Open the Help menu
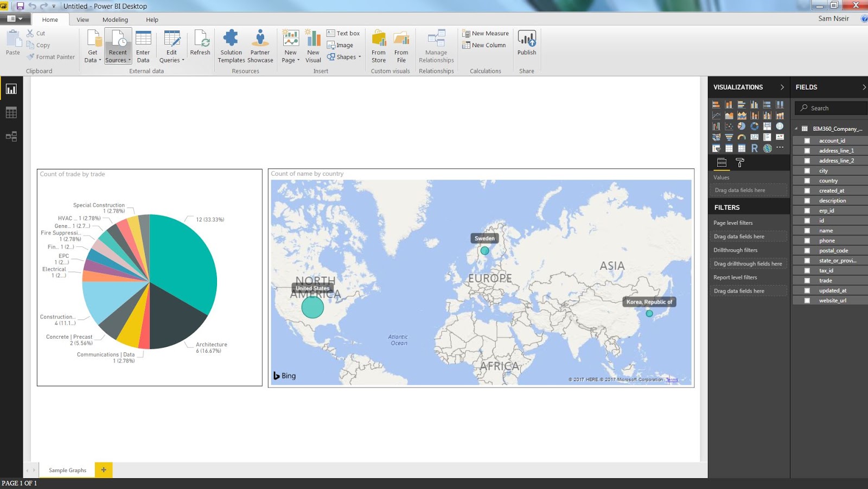868x489 pixels. point(152,20)
